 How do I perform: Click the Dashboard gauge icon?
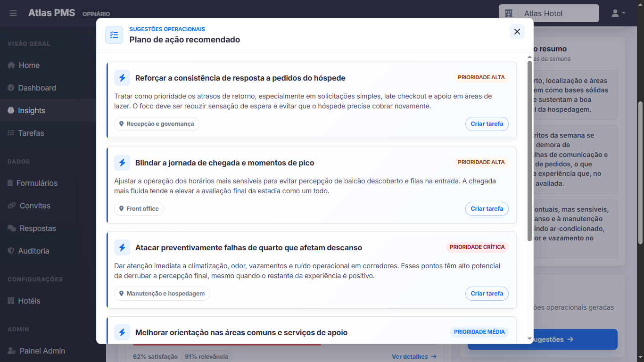click(x=11, y=88)
